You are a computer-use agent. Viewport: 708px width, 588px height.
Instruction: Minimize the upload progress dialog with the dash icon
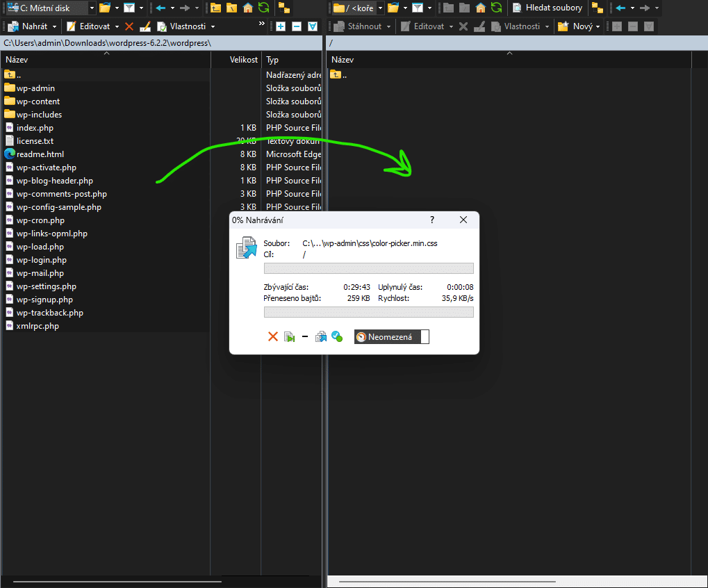(305, 336)
